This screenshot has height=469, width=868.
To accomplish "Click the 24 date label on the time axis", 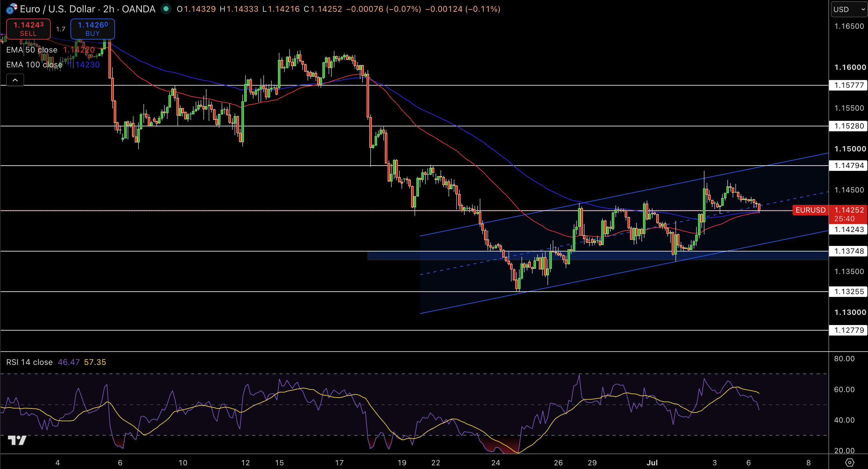I will click(496, 463).
